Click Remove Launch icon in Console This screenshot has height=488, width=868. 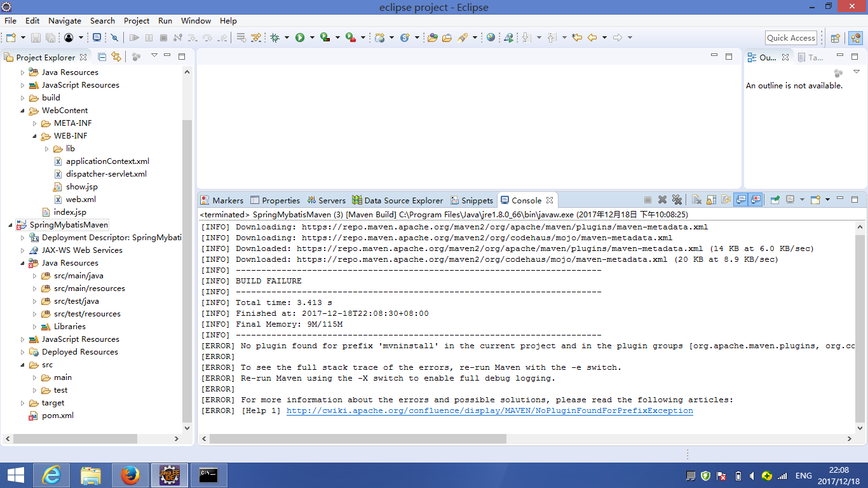[x=662, y=200]
